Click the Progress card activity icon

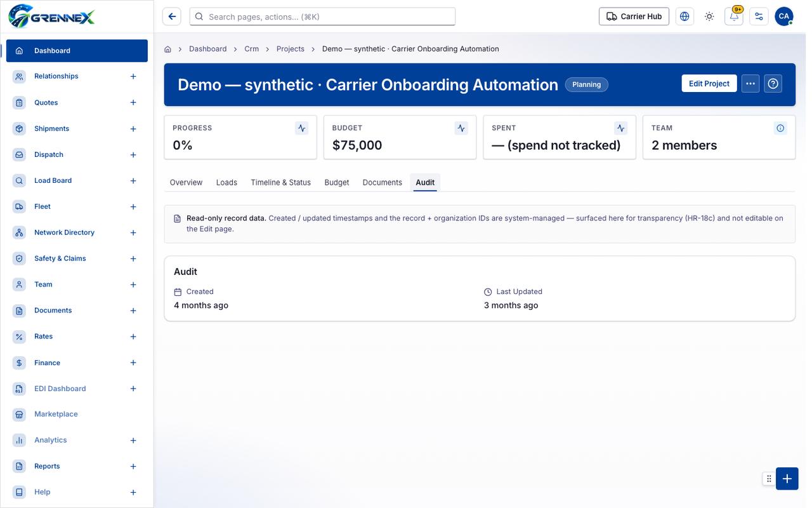click(x=302, y=128)
